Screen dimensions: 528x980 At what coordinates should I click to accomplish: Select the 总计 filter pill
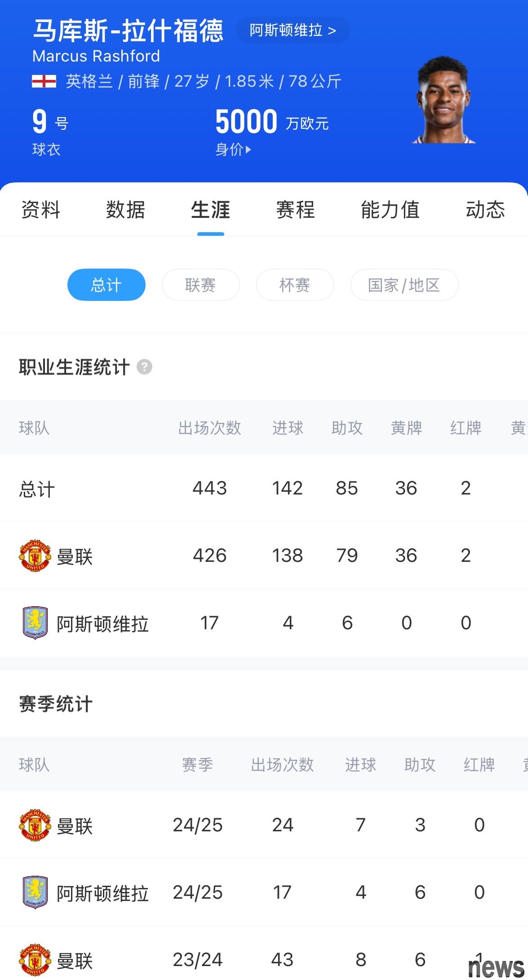click(x=106, y=285)
